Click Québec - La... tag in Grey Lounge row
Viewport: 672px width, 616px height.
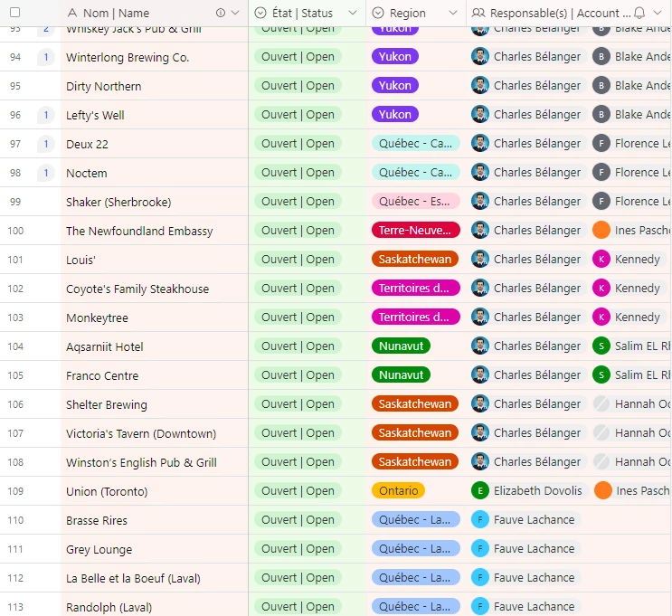point(415,548)
